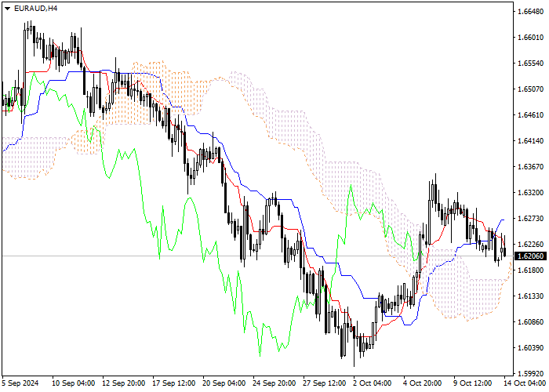Select the 1.66010 price axis label
The height and width of the screenshot is (392, 549).
[530, 38]
